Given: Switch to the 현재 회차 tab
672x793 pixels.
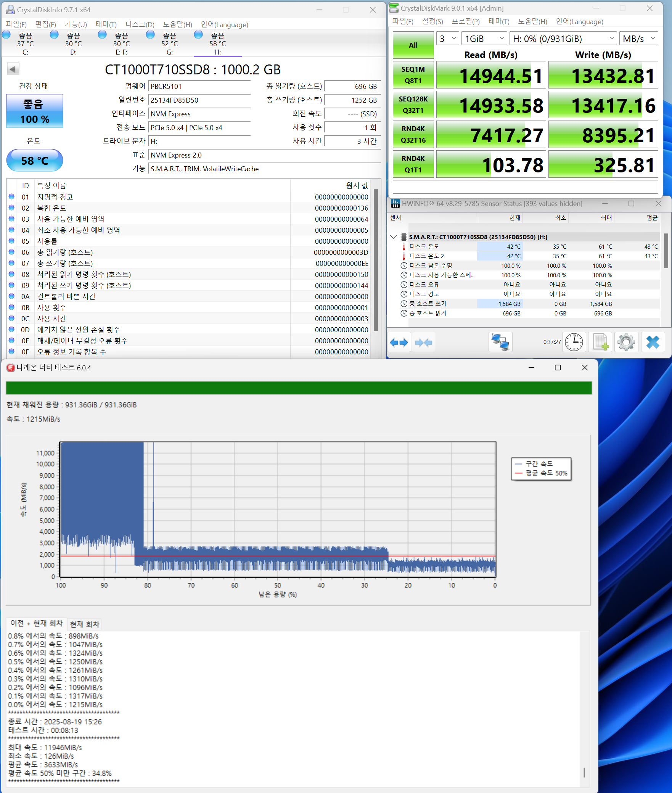Looking at the screenshot, I should (85, 624).
